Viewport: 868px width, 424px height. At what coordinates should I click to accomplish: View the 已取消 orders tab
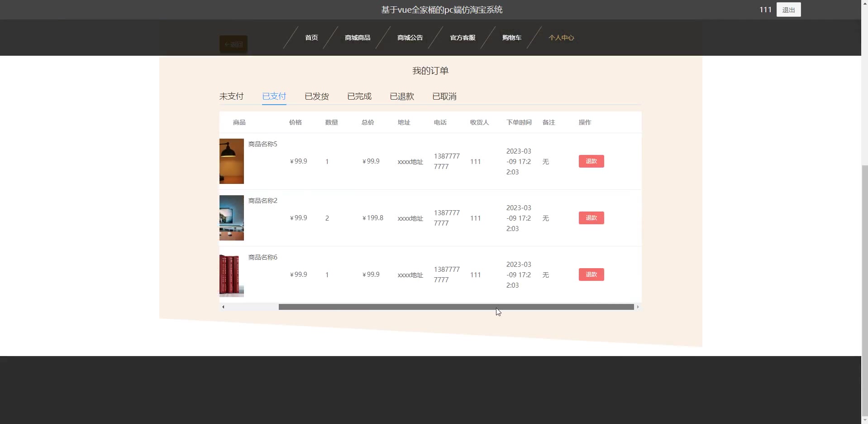click(x=444, y=96)
